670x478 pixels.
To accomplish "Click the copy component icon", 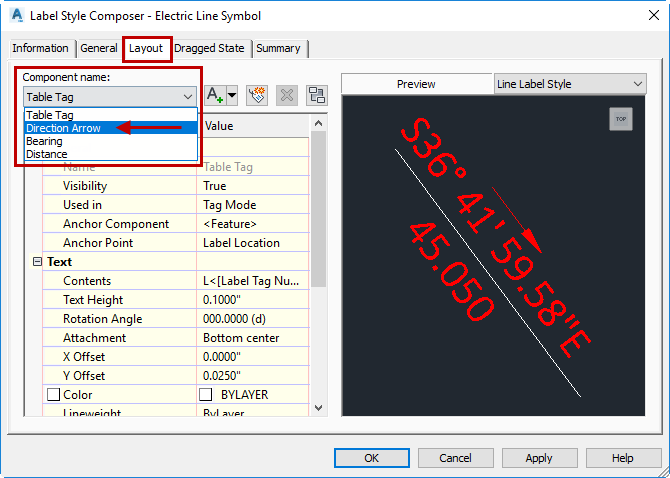I will point(257,95).
